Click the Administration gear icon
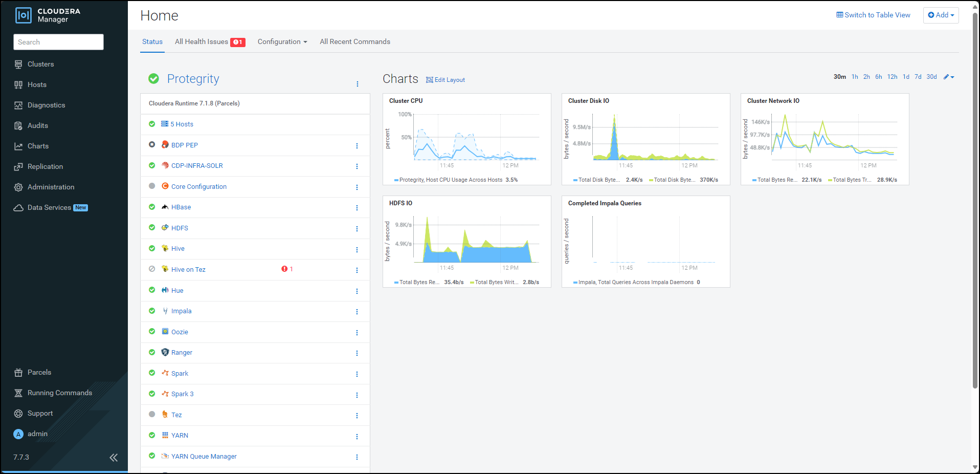This screenshot has width=980, height=474. (x=18, y=187)
